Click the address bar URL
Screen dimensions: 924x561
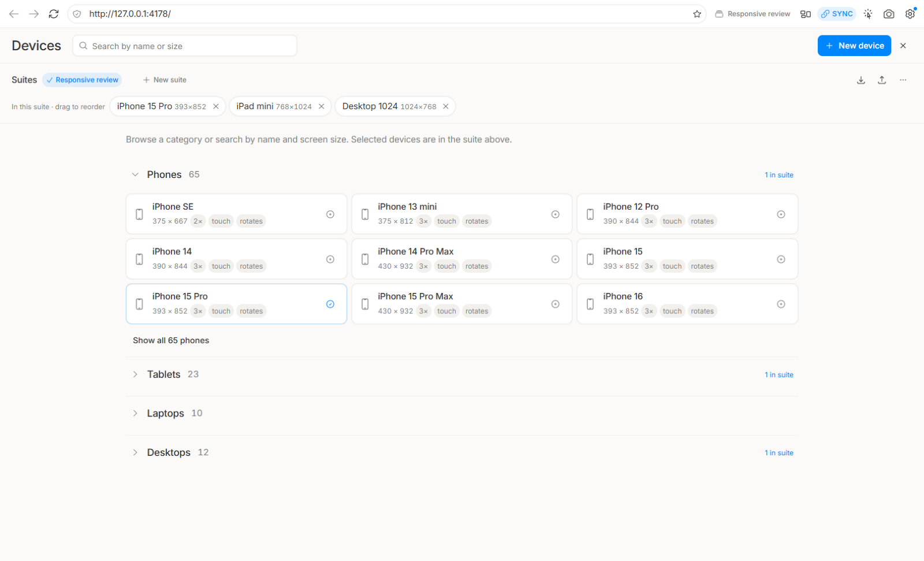coord(130,14)
